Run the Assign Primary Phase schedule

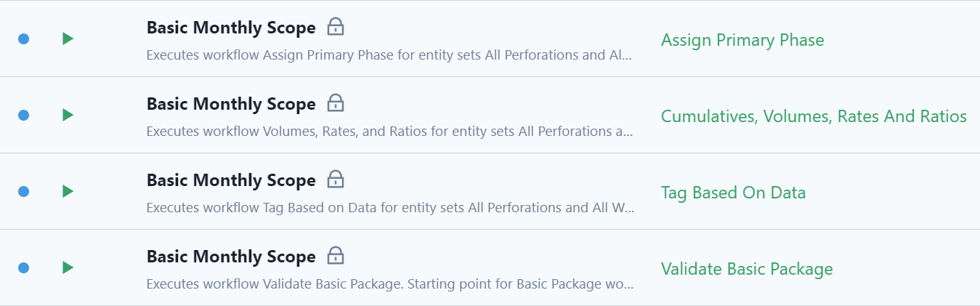[x=68, y=39]
